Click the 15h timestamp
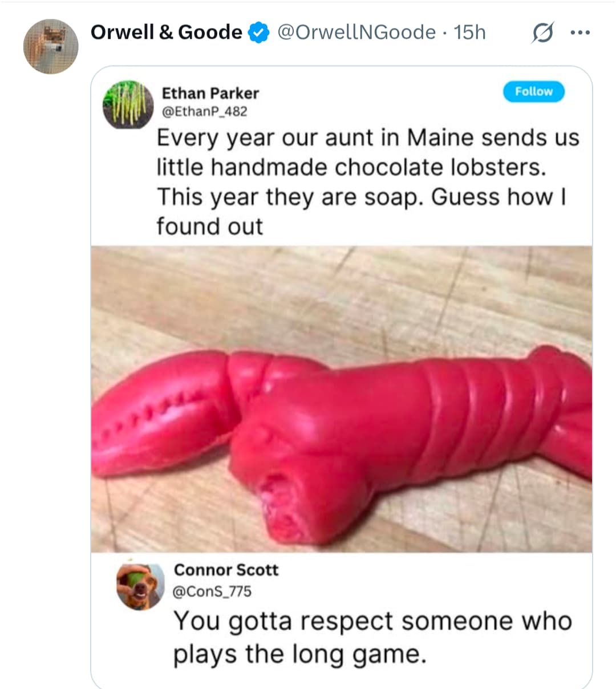Image resolution: width=616 pixels, height=689 pixels. 469,33
